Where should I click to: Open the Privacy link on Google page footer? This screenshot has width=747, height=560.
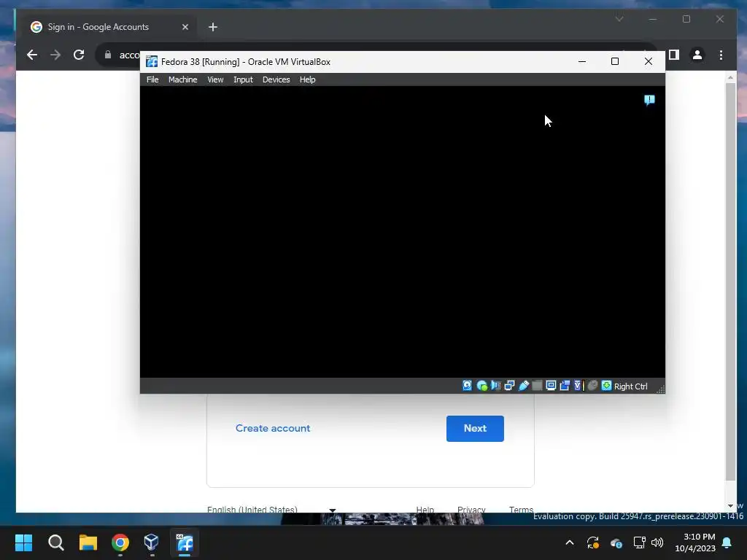(x=471, y=509)
